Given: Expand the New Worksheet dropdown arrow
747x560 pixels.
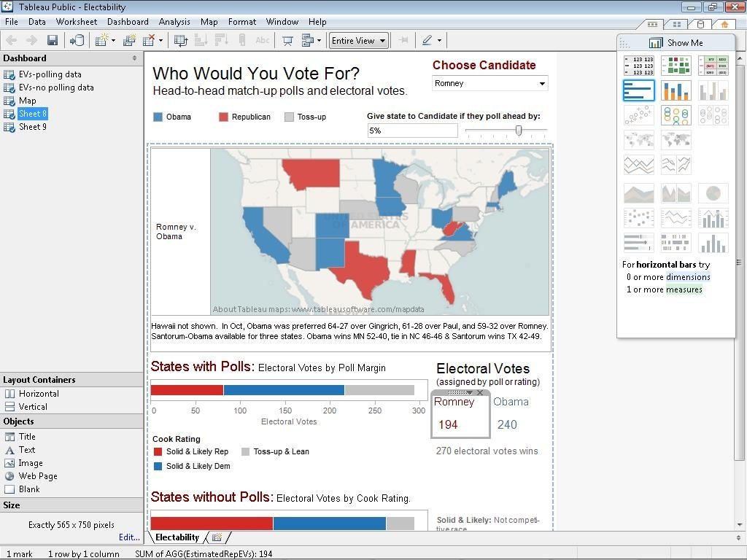Looking at the screenshot, I should point(113,41).
